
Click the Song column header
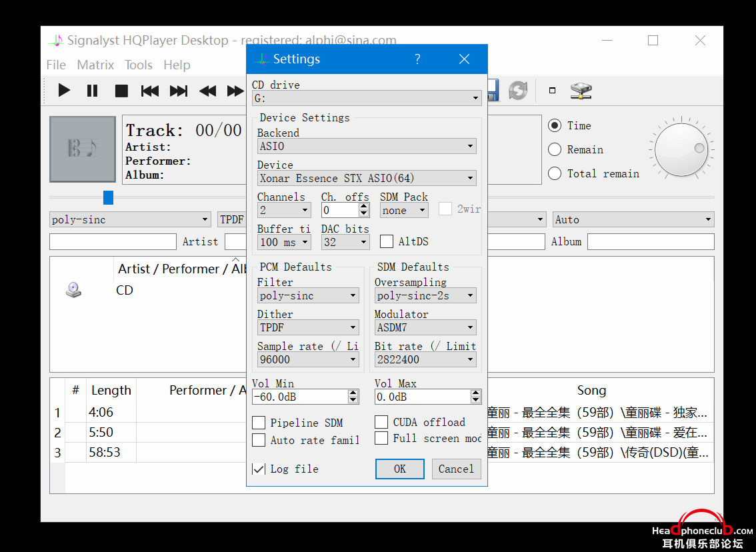(591, 390)
